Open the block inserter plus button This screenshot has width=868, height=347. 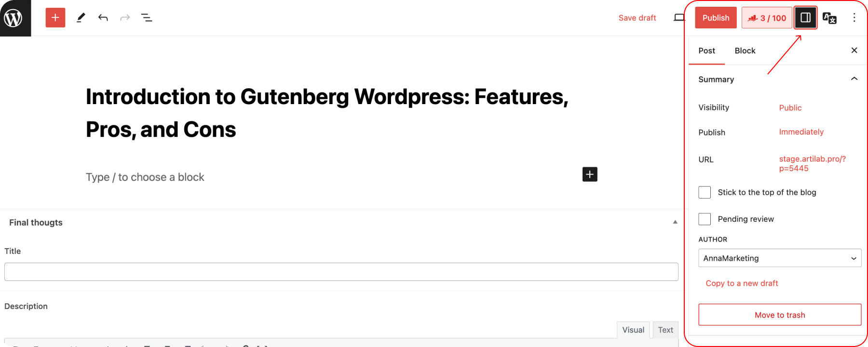[x=55, y=18]
